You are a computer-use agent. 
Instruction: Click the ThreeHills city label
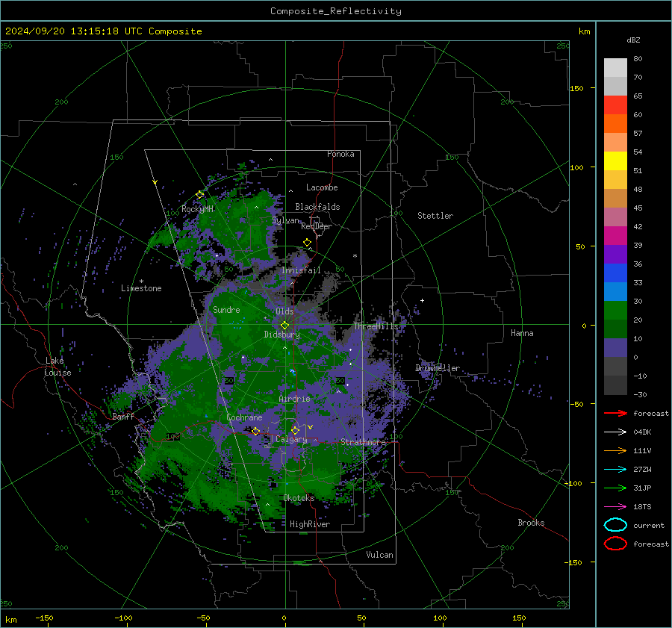(376, 326)
